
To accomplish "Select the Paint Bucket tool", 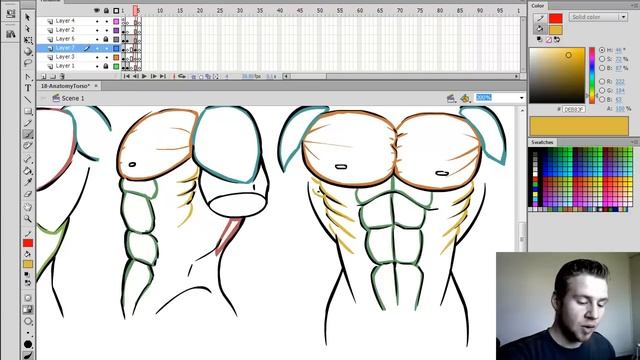I will coord(28,171).
